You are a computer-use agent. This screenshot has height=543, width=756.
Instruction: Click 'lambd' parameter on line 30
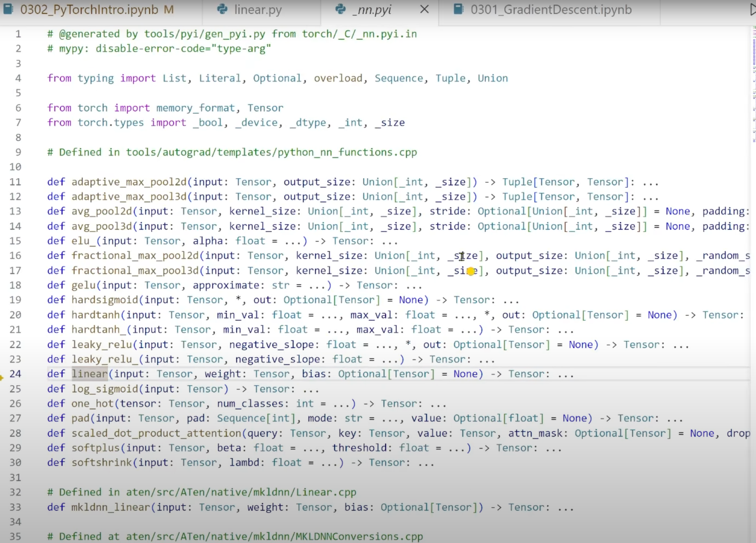pyautogui.click(x=244, y=463)
